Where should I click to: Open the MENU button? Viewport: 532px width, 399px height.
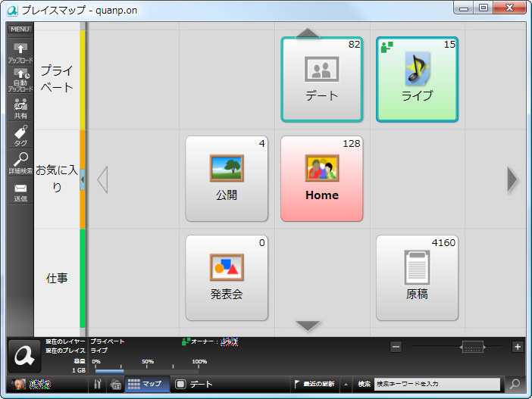[x=20, y=30]
